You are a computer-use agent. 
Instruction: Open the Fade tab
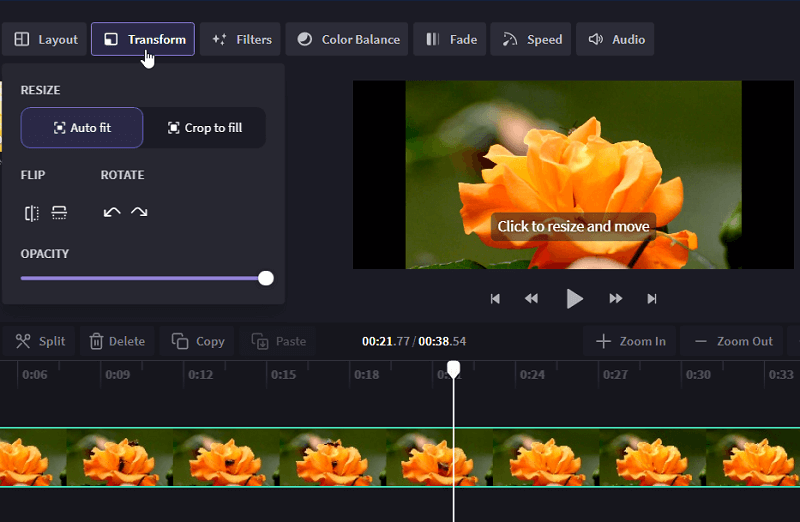click(x=449, y=39)
